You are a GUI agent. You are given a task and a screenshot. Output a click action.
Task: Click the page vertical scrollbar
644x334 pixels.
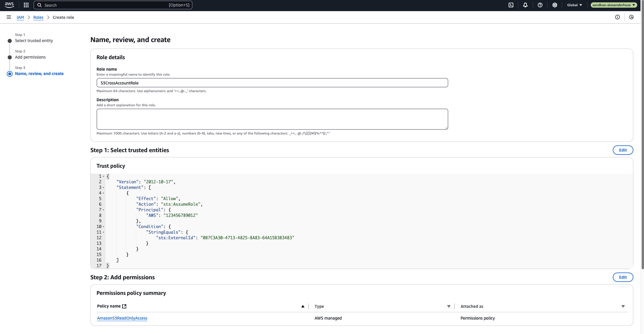(x=642, y=135)
